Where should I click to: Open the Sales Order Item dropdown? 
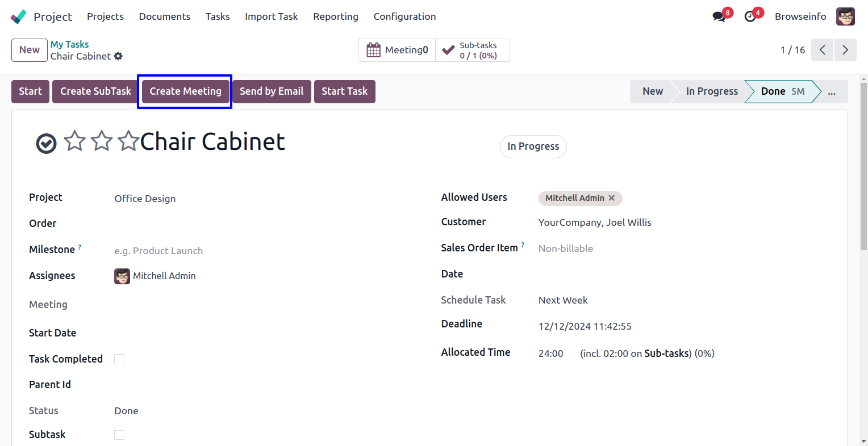coord(625,249)
